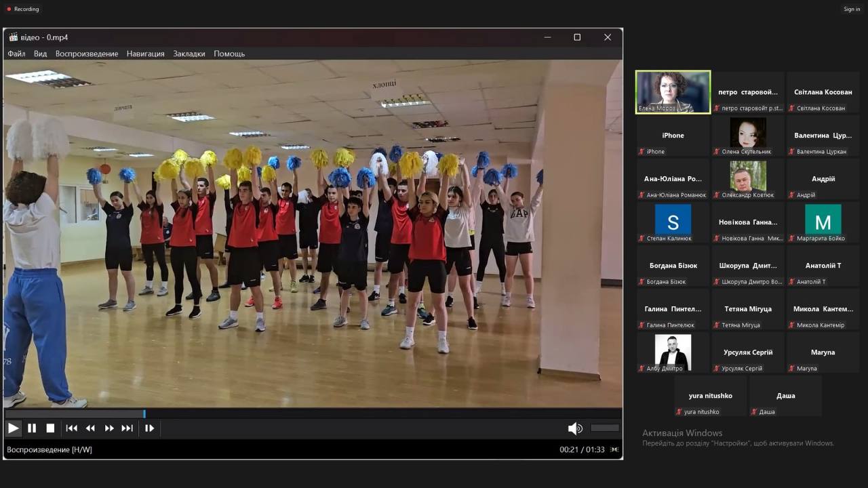Click muted mic icon for Шкорупа Дмитро
Viewport: 868px width, 488px height.
pos(717,282)
